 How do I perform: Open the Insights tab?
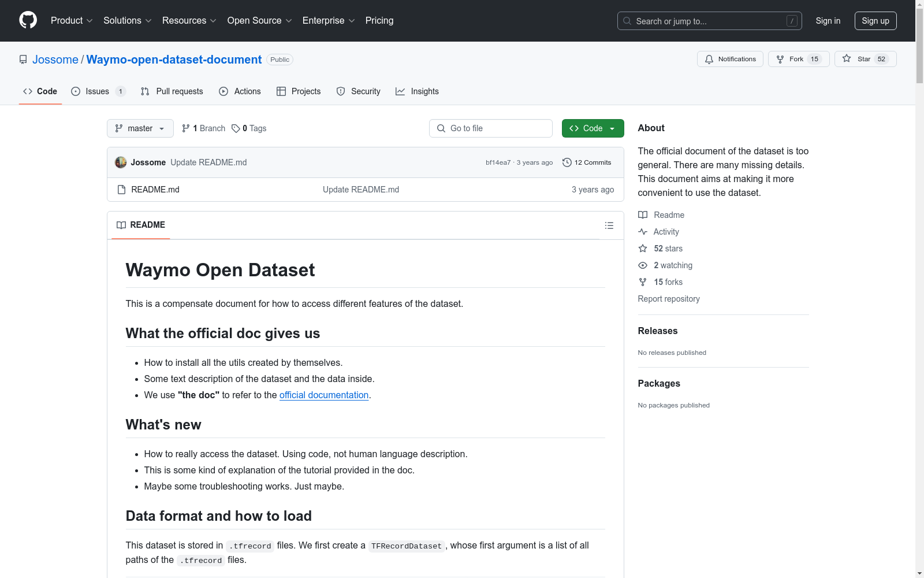[x=417, y=91]
